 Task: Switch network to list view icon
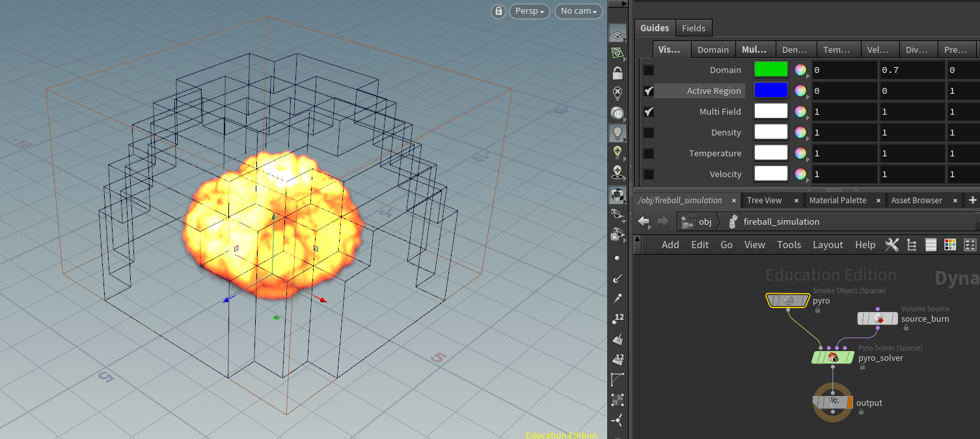tap(931, 245)
